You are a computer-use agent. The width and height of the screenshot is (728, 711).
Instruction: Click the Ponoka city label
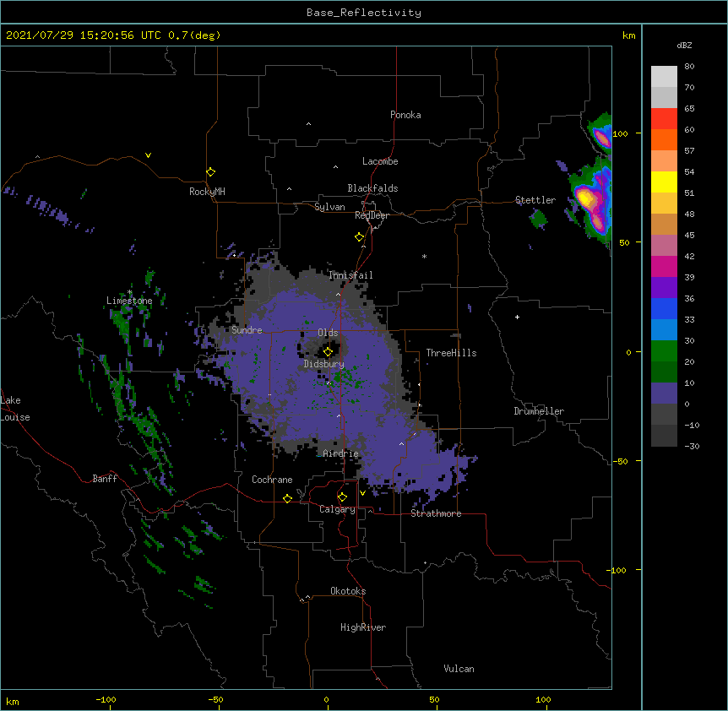[405, 115]
